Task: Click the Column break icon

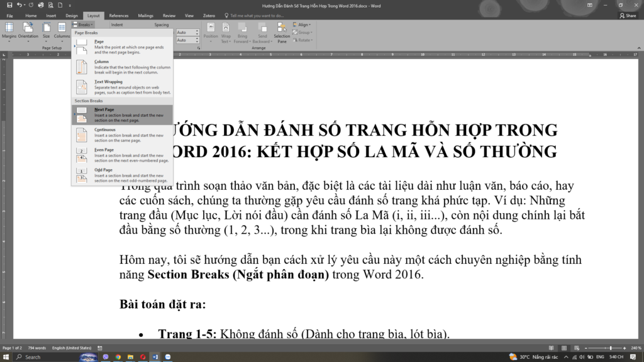Action: pos(82,67)
